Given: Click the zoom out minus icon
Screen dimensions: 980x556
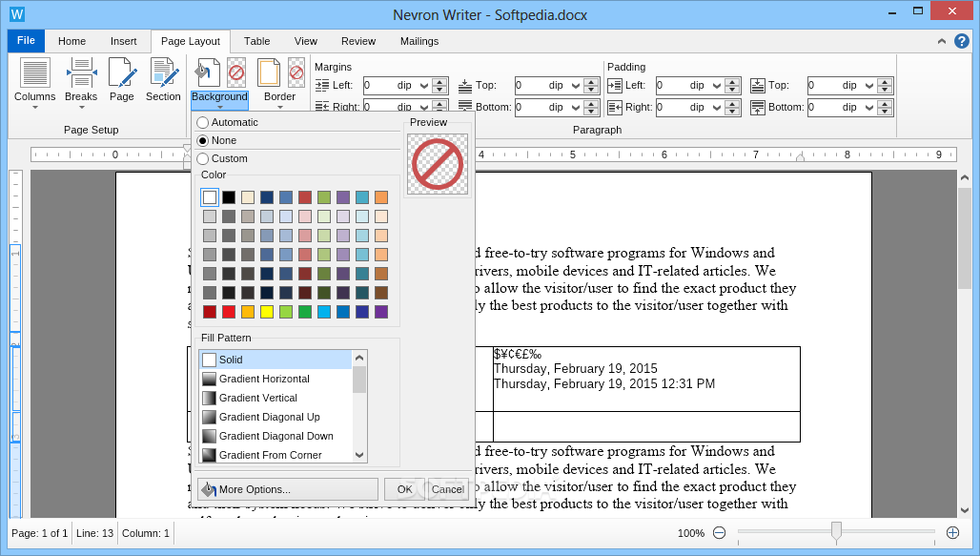Looking at the screenshot, I should point(720,533).
